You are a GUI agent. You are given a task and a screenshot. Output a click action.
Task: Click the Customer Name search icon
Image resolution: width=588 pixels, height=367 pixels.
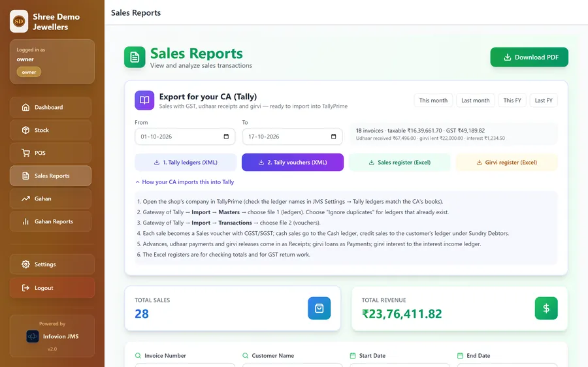pos(245,355)
